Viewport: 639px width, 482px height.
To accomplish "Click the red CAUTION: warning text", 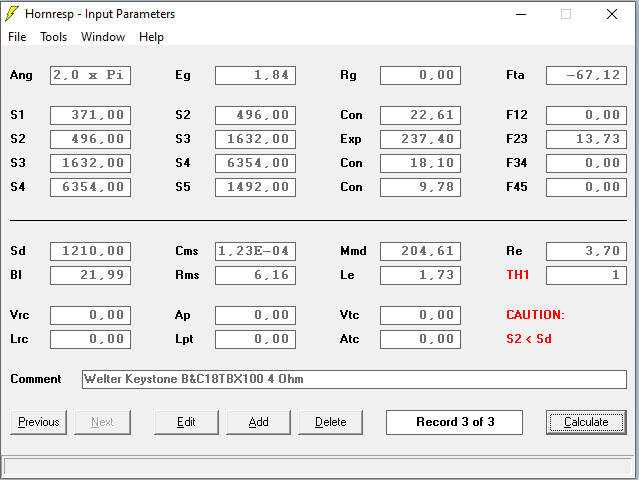I will tap(535, 315).
